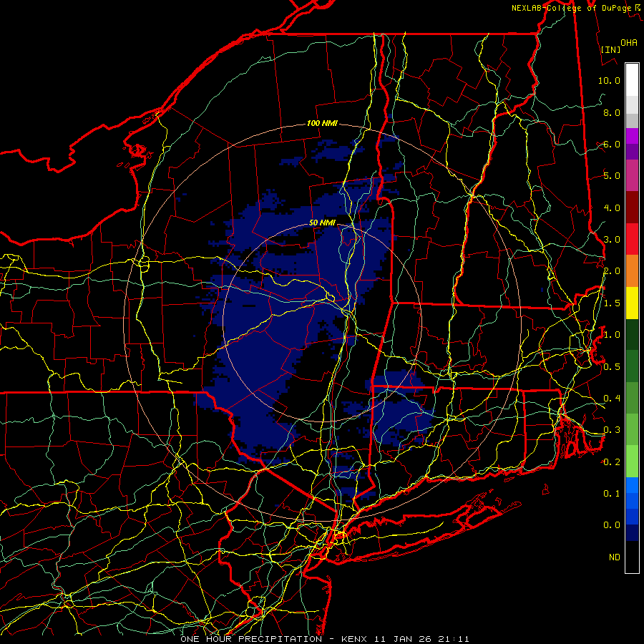Pick the bright red swatch beside 3.0

[x=632, y=239]
